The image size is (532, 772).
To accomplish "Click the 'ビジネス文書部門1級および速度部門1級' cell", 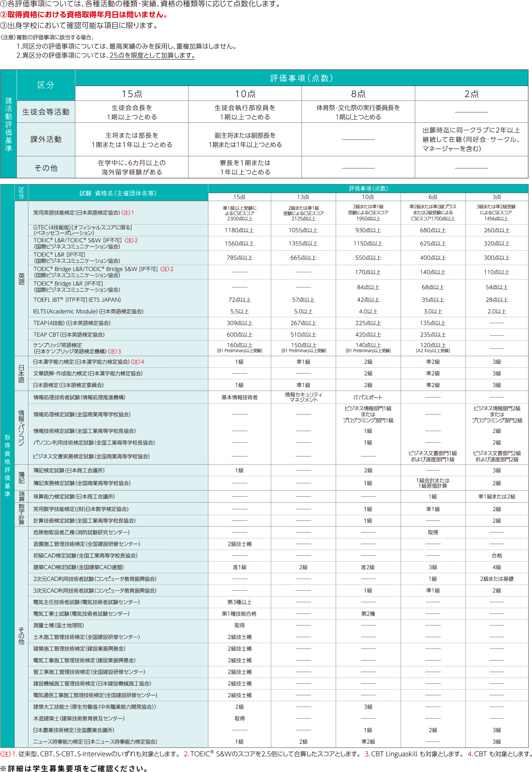I will 433,456.
